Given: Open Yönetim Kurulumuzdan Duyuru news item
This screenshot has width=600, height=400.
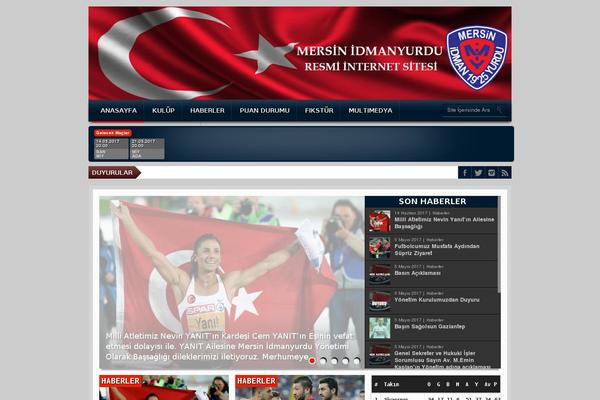Looking at the screenshot, I should [x=437, y=300].
